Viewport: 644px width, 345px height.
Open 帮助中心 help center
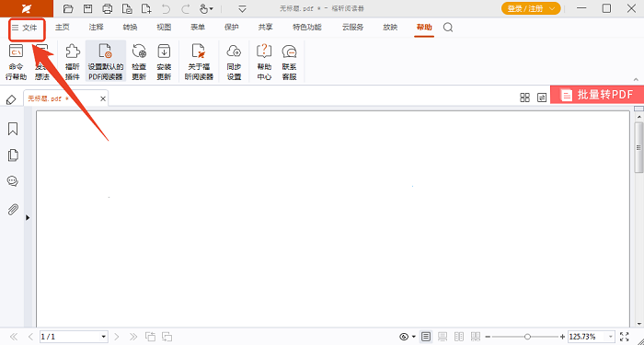pyautogui.click(x=264, y=62)
